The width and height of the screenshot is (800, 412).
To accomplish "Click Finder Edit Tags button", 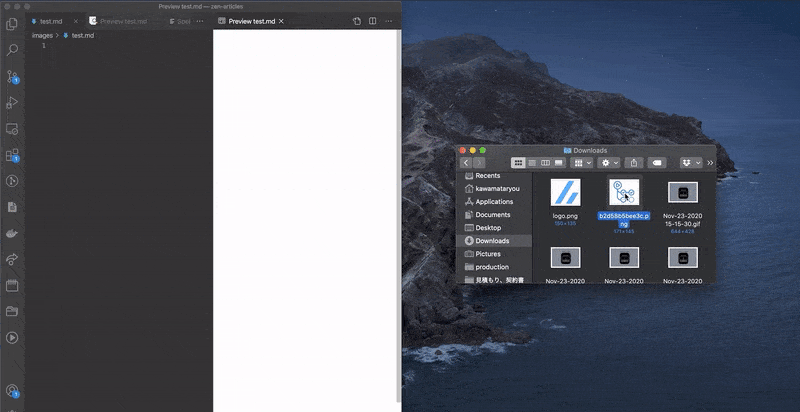I will coord(657,163).
